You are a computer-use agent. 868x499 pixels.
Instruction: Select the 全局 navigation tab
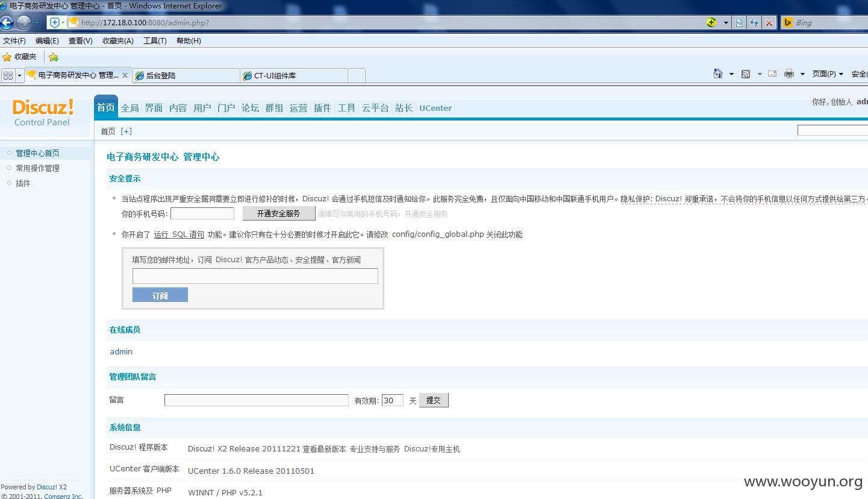(x=130, y=108)
